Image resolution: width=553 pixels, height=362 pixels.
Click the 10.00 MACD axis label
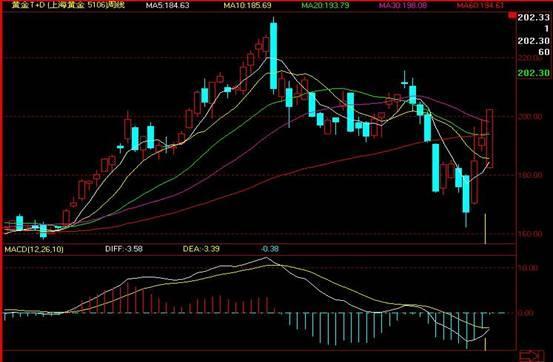528,268
